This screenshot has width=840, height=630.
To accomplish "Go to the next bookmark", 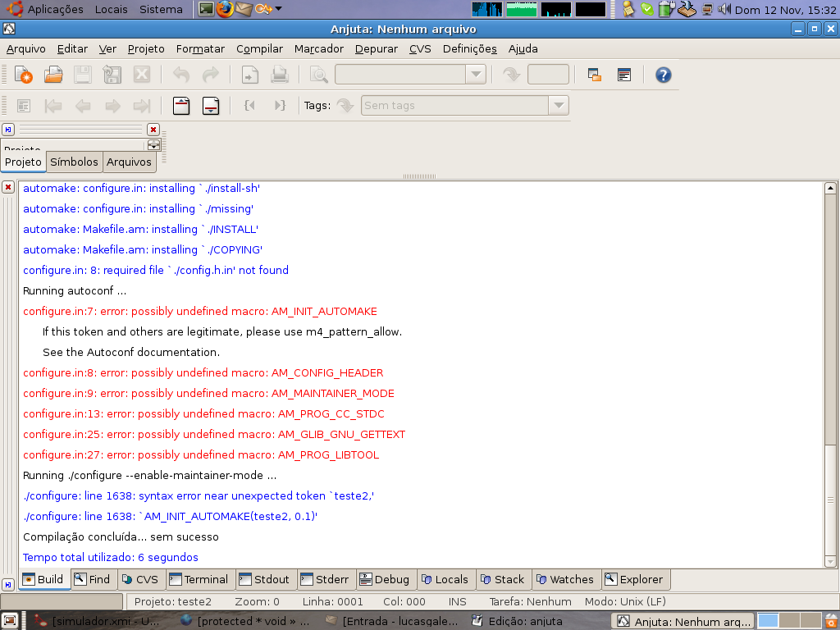I will (112, 106).
